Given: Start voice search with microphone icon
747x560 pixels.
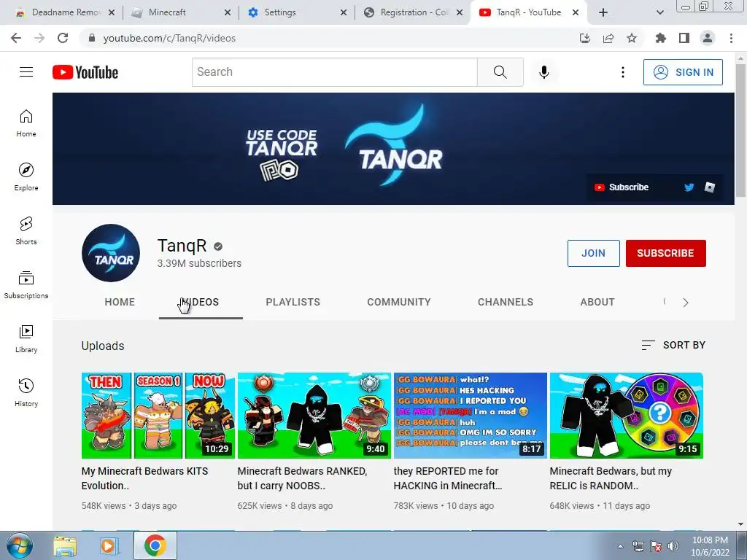Looking at the screenshot, I should pyautogui.click(x=543, y=72).
